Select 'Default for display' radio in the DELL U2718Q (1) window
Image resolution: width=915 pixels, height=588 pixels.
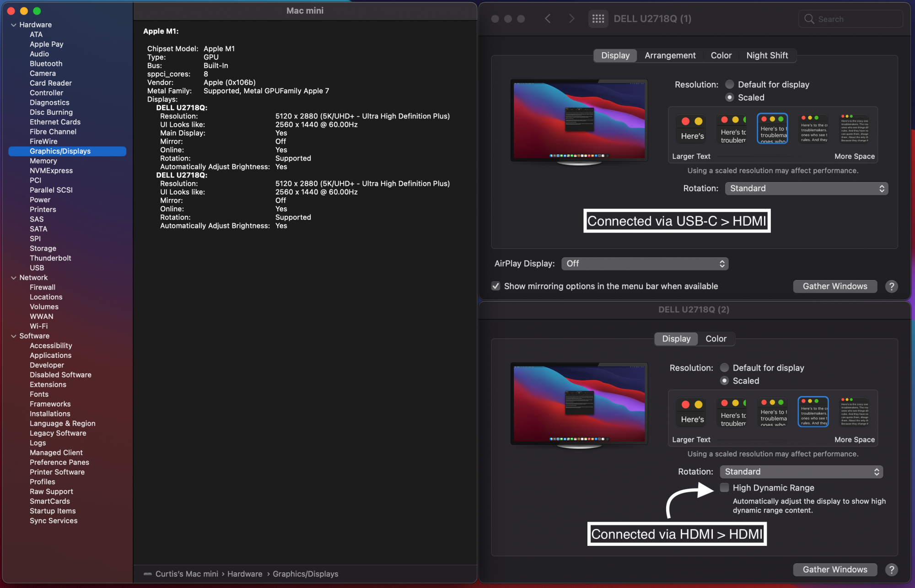click(x=730, y=85)
